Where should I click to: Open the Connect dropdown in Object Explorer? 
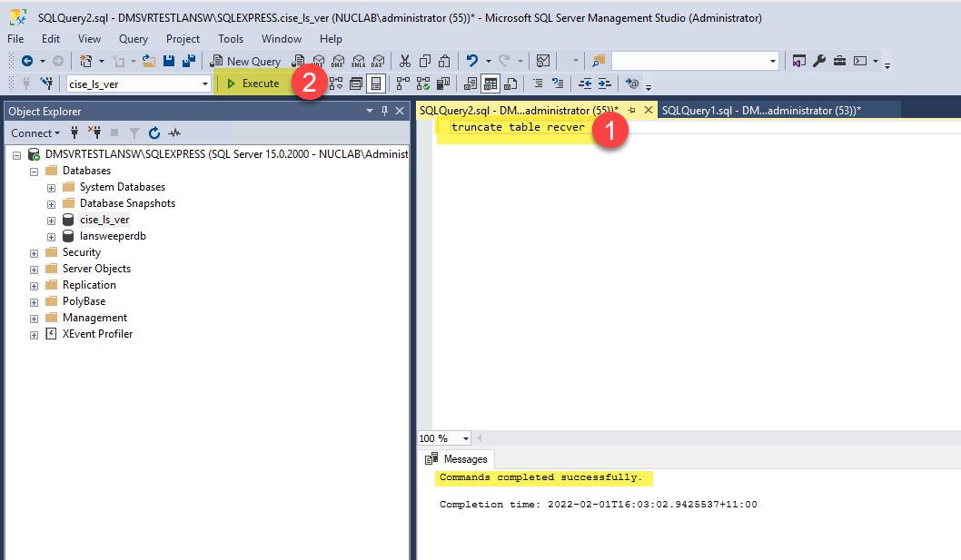coord(35,133)
